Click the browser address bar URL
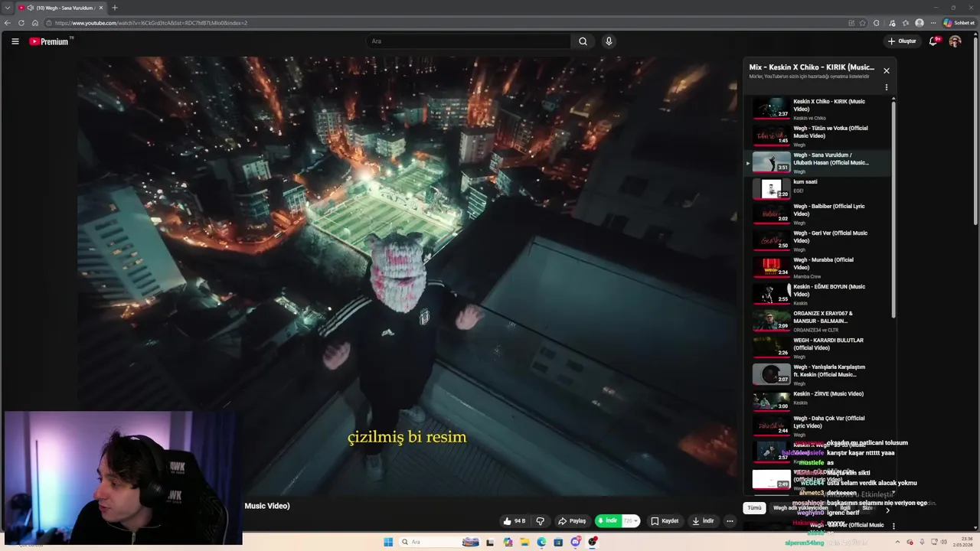 (x=151, y=23)
